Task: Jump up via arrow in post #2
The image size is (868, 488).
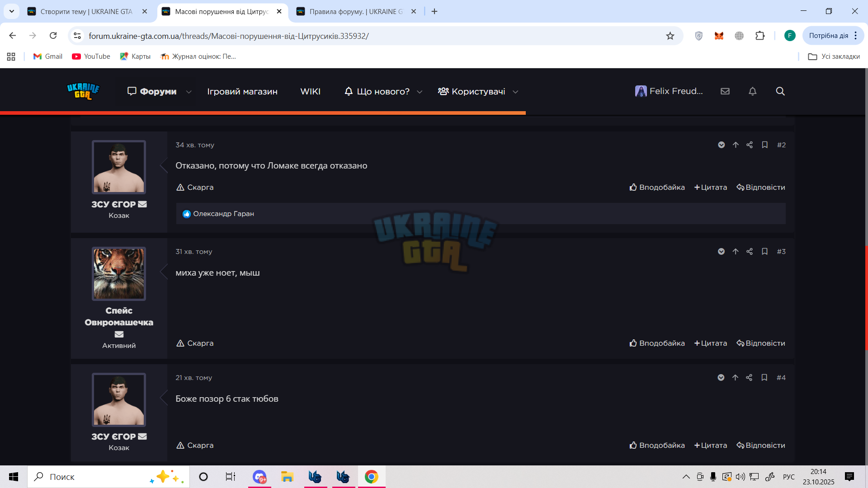Action: (736, 145)
